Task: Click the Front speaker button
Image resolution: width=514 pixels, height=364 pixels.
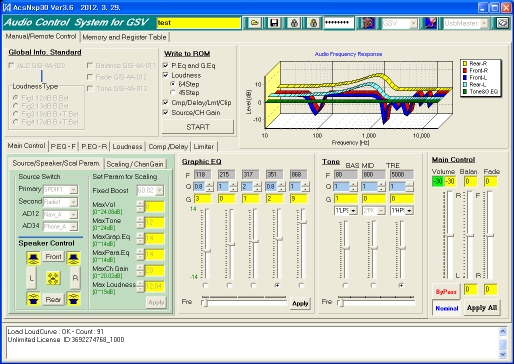Action: [x=53, y=257]
